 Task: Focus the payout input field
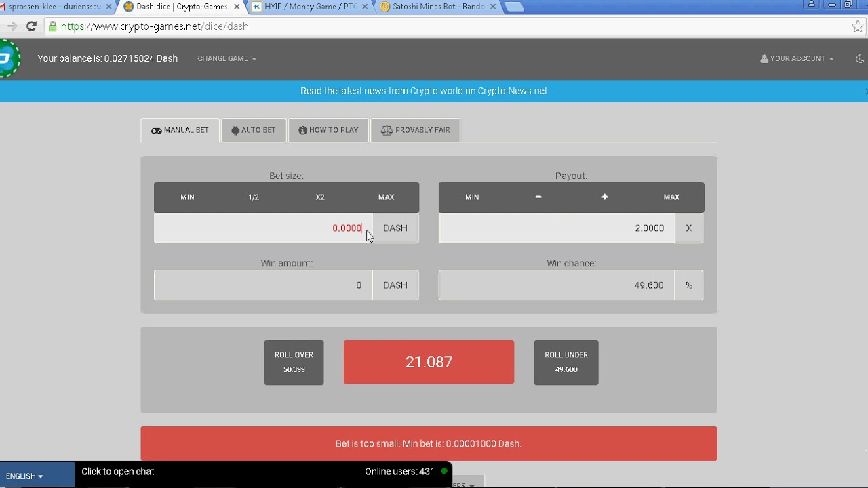557,228
